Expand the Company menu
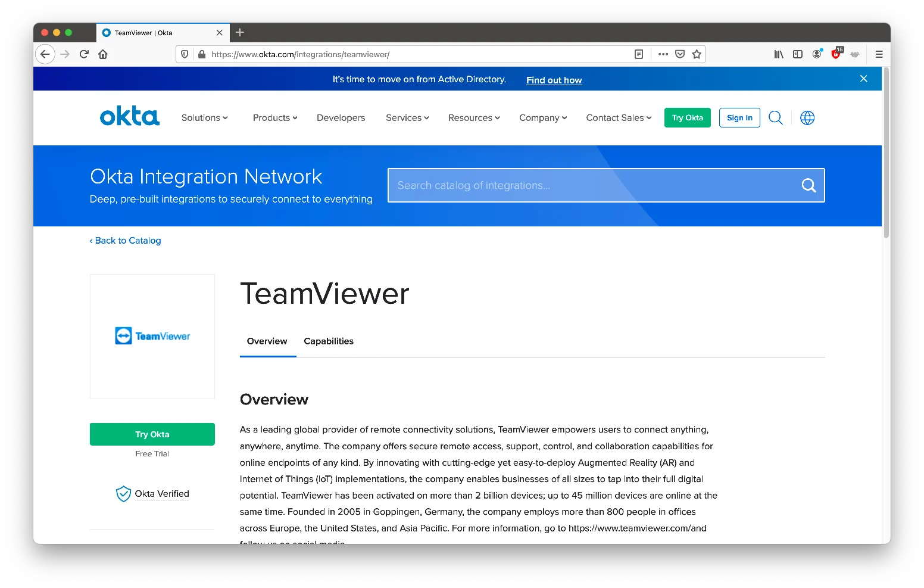 (x=543, y=118)
